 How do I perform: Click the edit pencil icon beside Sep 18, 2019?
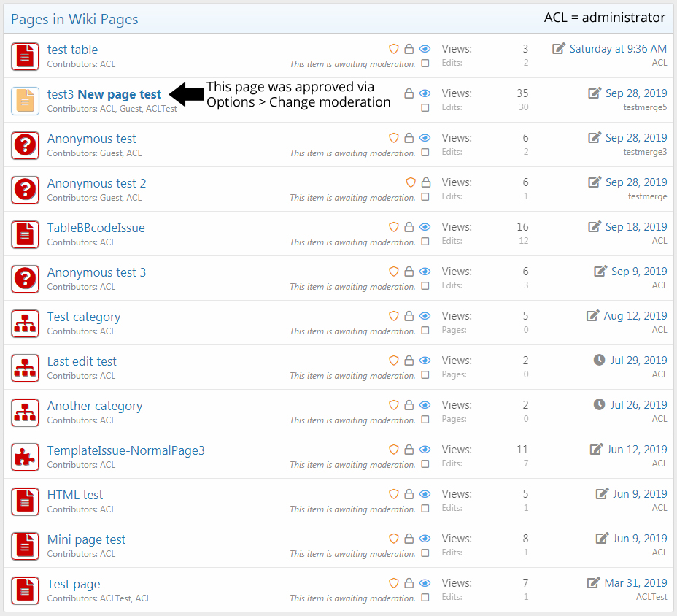pyautogui.click(x=595, y=227)
